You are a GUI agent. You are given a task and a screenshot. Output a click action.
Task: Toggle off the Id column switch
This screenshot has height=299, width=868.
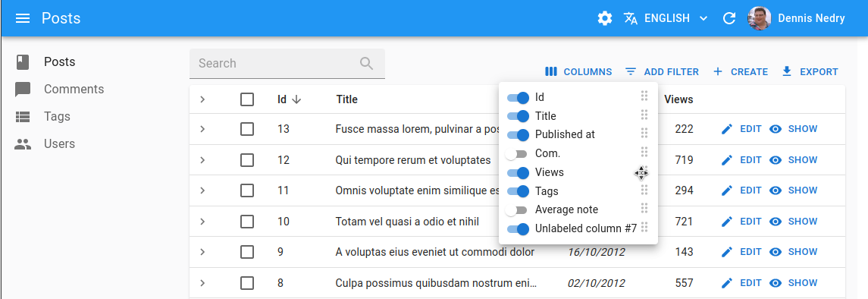pos(518,97)
